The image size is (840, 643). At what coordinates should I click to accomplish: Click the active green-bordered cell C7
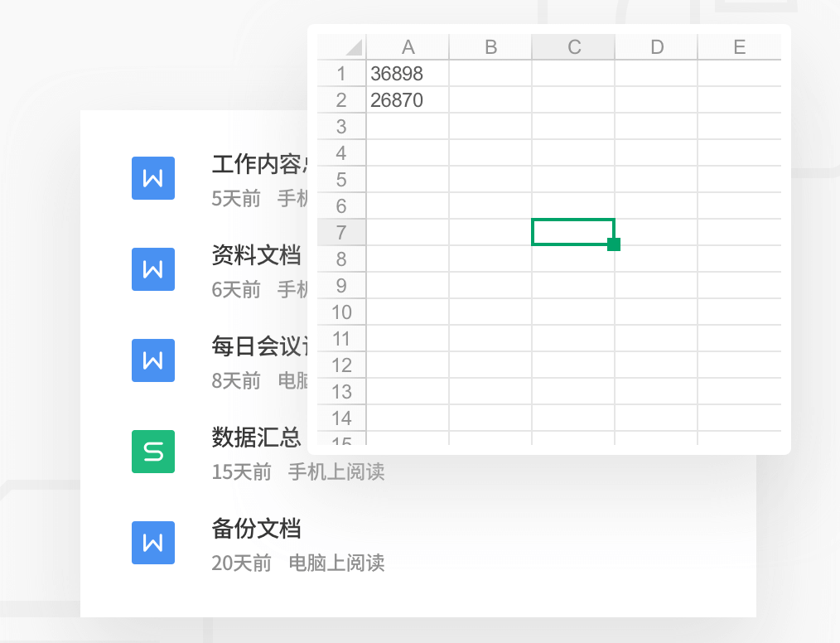572,232
